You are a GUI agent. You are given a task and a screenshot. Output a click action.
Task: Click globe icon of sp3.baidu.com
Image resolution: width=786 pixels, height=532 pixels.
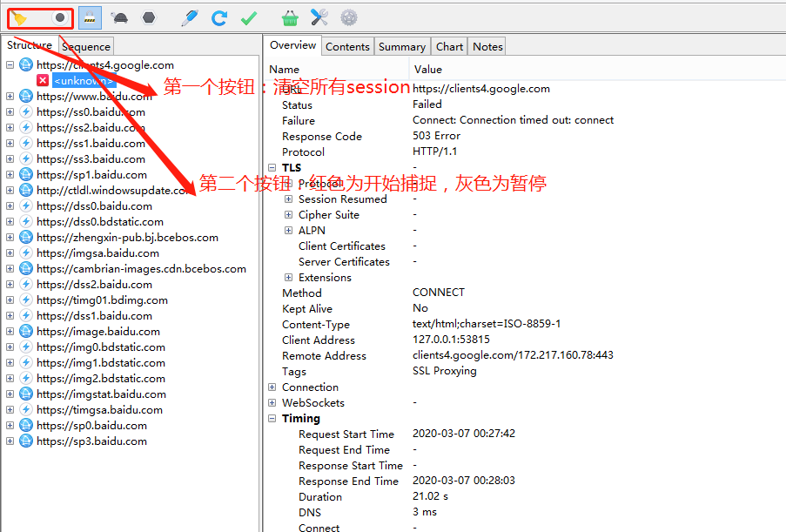coord(26,441)
